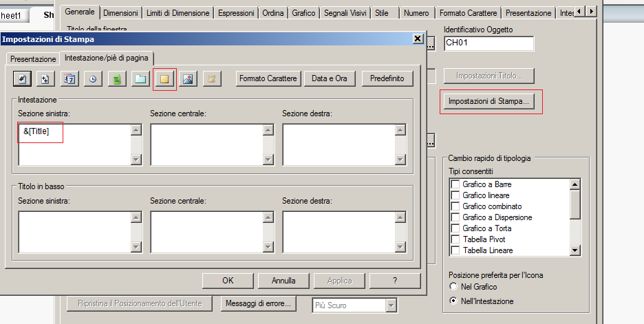Click the page number insert icon
The height and width of the screenshot is (324, 644).
pos(21,78)
